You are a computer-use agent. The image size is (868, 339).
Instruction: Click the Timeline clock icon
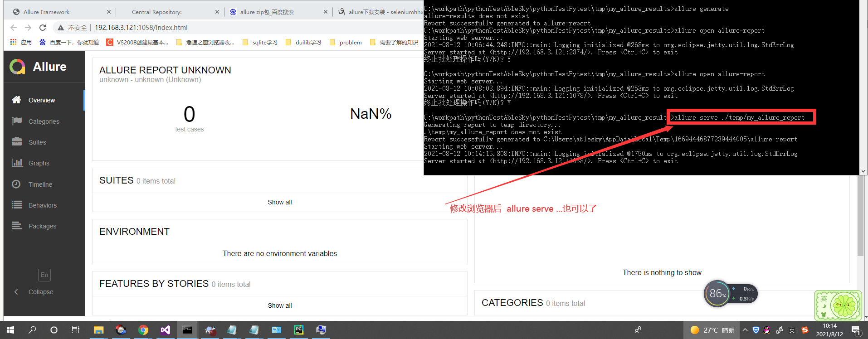pyautogui.click(x=16, y=184)
